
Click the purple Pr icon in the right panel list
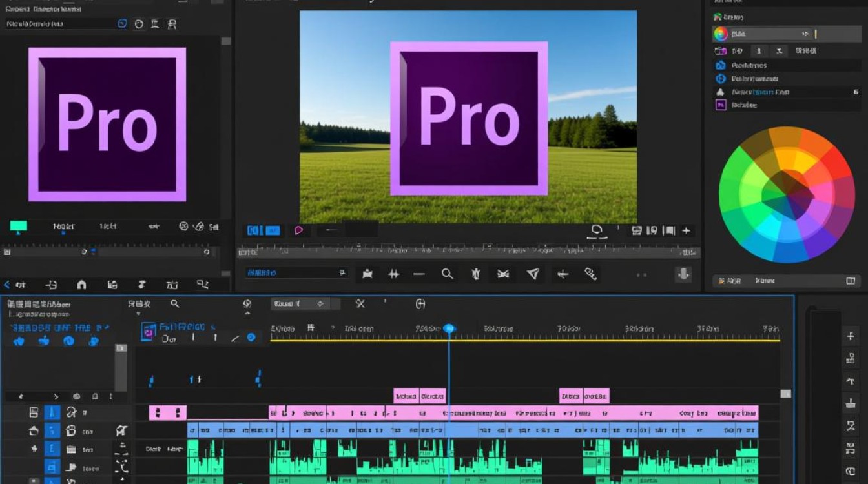point(721,105)
